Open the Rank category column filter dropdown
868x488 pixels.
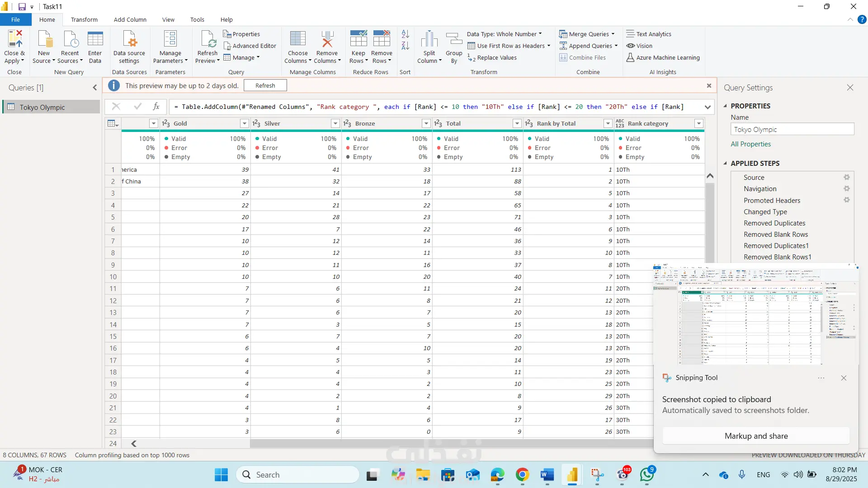(699, 123)
